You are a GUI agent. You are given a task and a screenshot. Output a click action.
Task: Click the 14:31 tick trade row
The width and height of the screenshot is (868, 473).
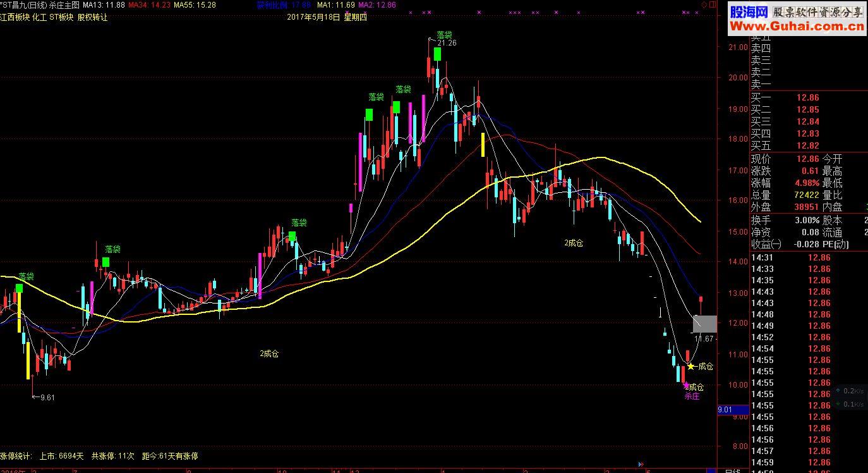pyautogui.click(x=809, y=257)
